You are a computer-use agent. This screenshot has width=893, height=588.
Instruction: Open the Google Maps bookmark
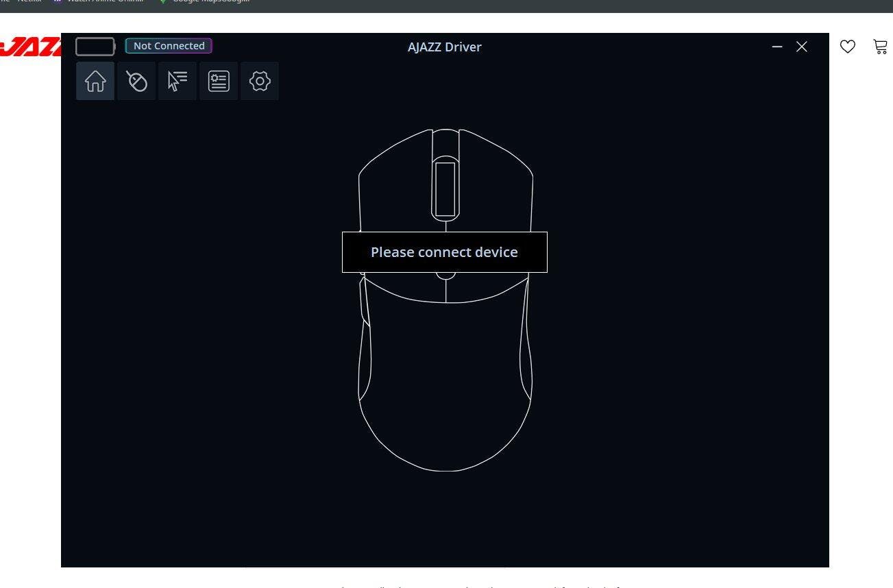[204, 1]
